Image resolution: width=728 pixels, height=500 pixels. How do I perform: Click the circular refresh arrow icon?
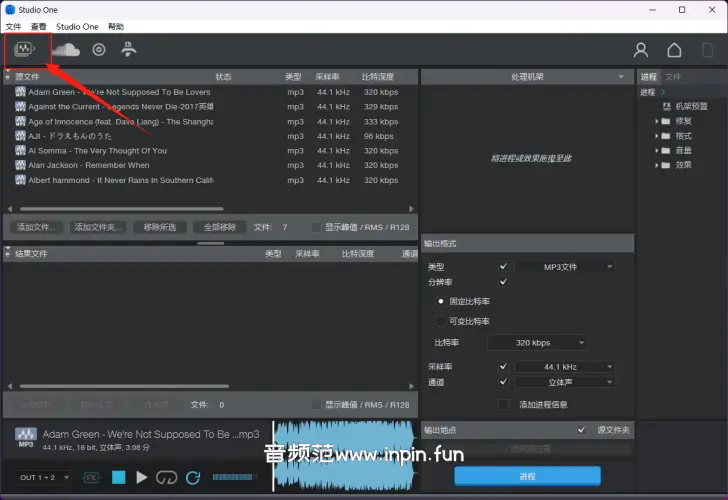[x=193, y=477]
